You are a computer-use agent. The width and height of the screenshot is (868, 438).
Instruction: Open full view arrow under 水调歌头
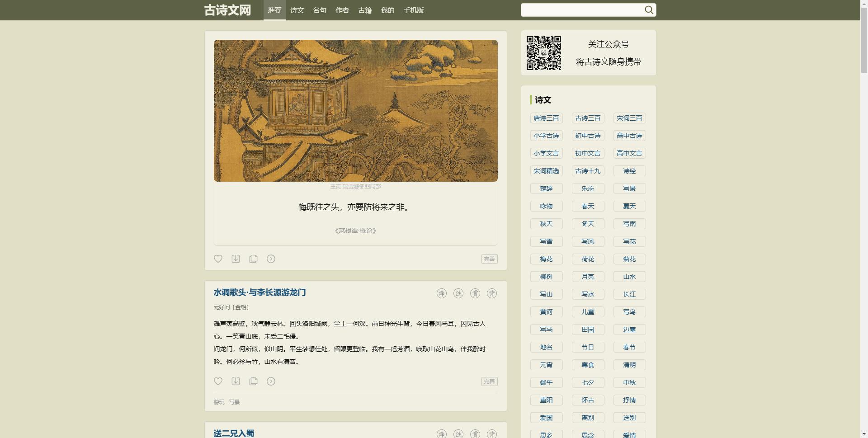point(271,381)
